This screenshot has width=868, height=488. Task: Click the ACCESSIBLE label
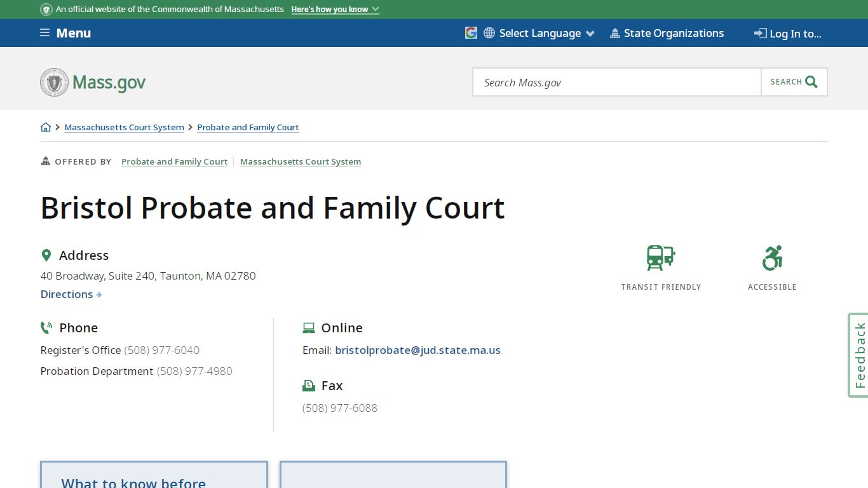pyautogui.click(x=772, y=287)
